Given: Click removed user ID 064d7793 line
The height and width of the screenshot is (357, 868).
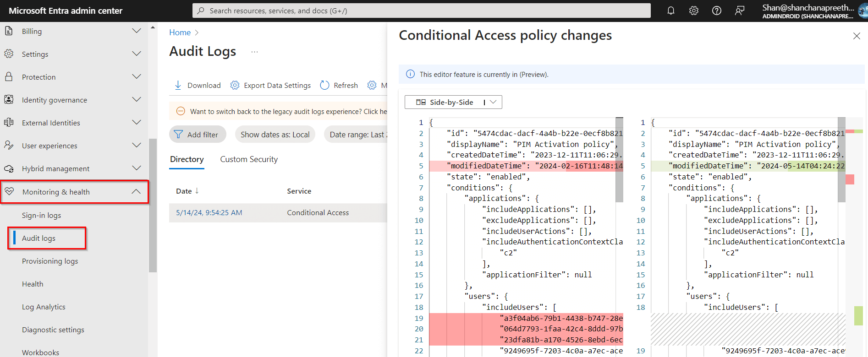Looking at the screenshot, I should tap(526, 329).
